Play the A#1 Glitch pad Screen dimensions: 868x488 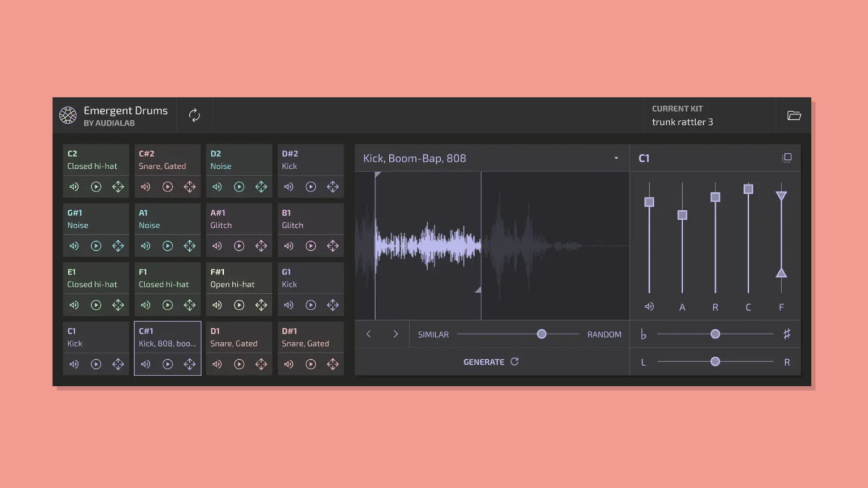tap(239, 246)
